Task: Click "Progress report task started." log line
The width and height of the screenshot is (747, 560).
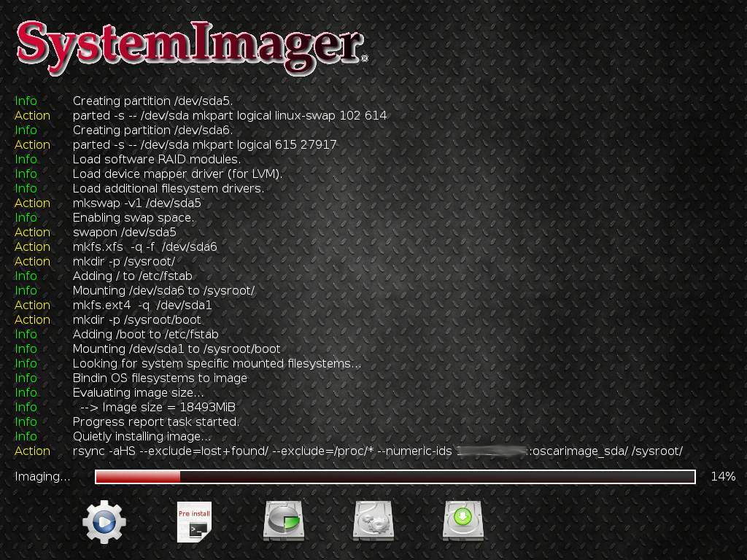Action: point(156,422)
